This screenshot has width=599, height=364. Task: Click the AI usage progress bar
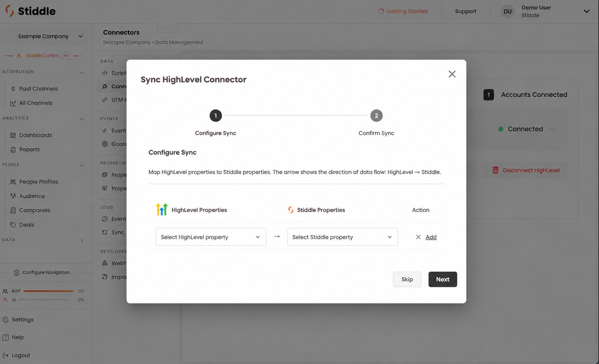click(44, 300)
